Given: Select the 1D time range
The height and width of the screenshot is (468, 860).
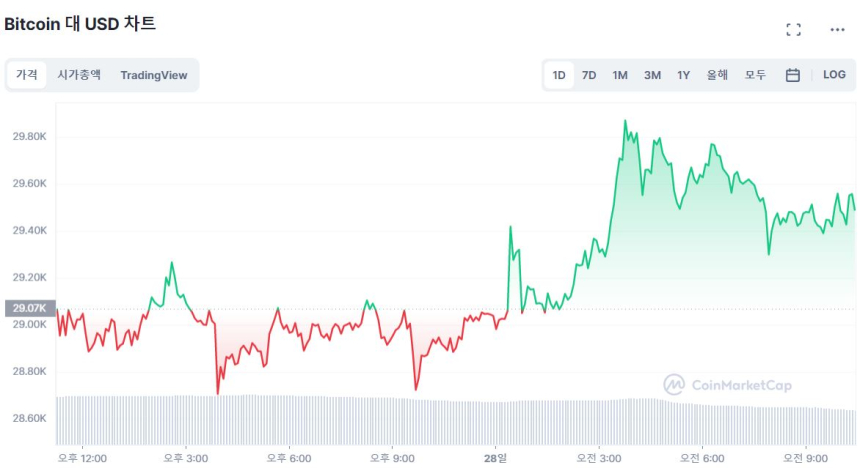Looking at the screenshot, I should coord(559,75).
